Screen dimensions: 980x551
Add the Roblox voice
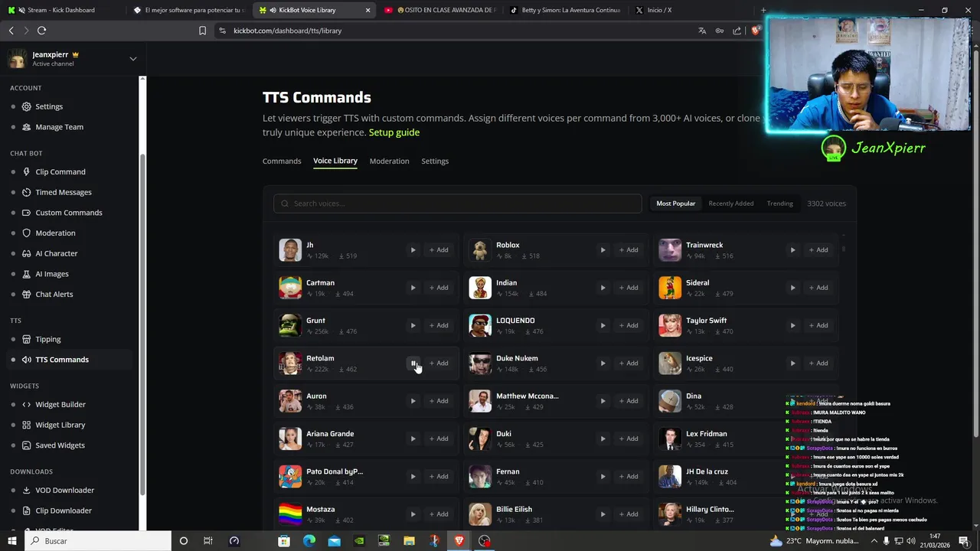click(x=629, y=249)
